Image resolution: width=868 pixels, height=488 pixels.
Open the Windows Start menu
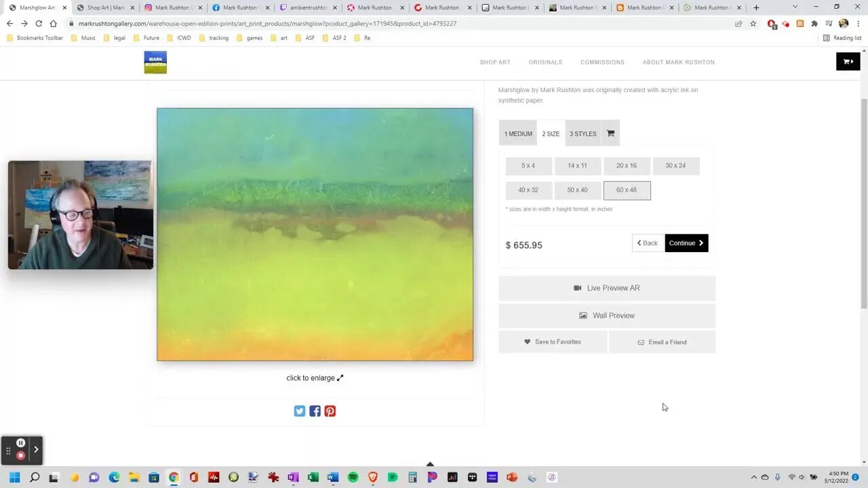tap(14, 477)
